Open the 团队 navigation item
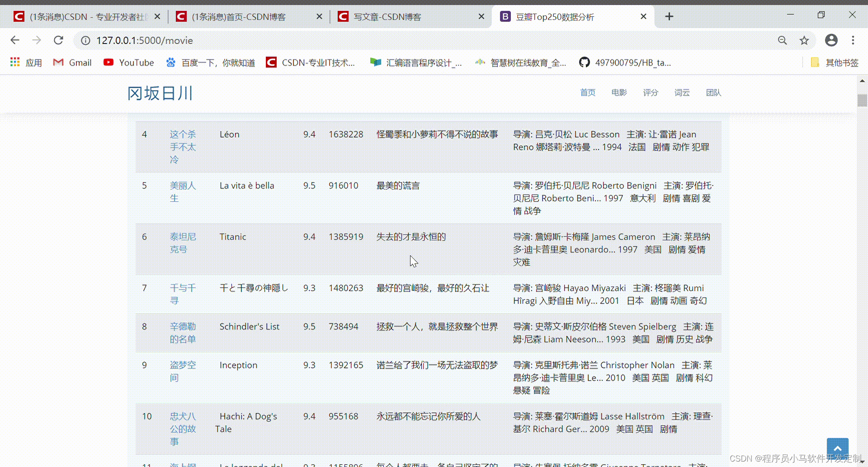Viewport: 868px width, 467px height. (x=713, y=93)
